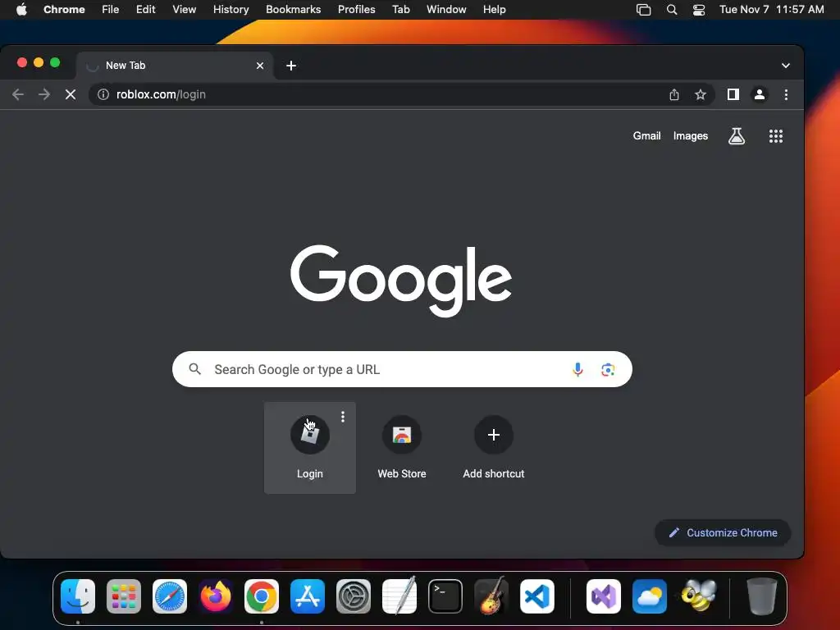Open the Trash from the Dock
840x630 pixels.
point(761,596)
